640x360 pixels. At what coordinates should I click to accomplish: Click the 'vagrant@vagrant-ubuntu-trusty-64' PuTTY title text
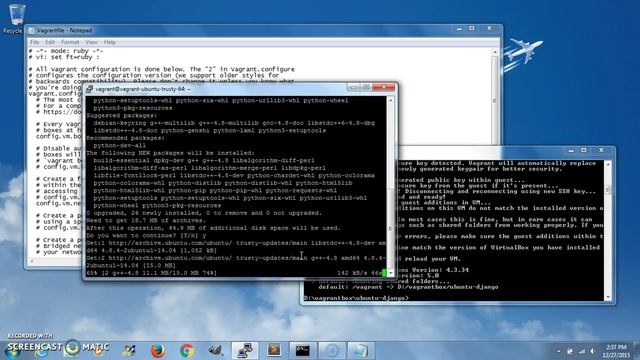pyautogui.click(x=142, y=89)
